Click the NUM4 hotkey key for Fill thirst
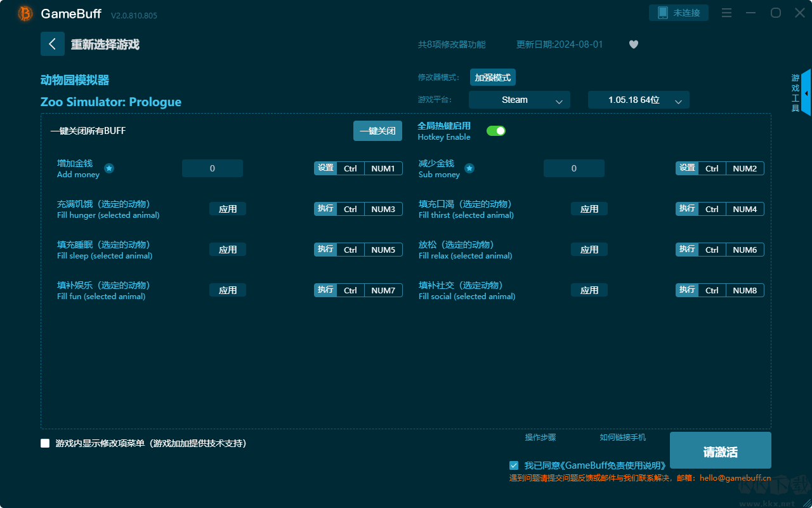The height and width of the screenshot is (508, 812). click(x=745, y=209)
